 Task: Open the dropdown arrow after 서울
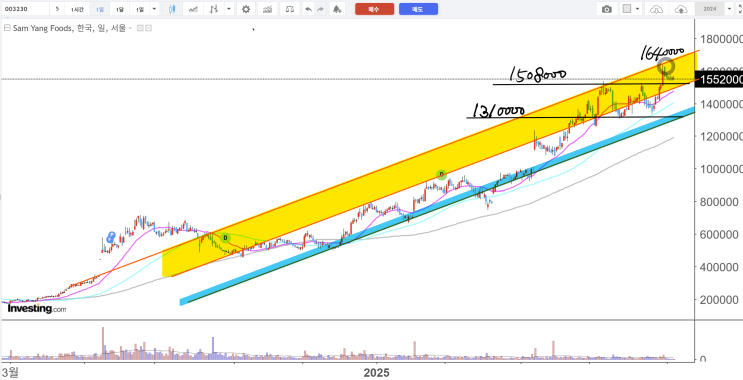(130, 28)
